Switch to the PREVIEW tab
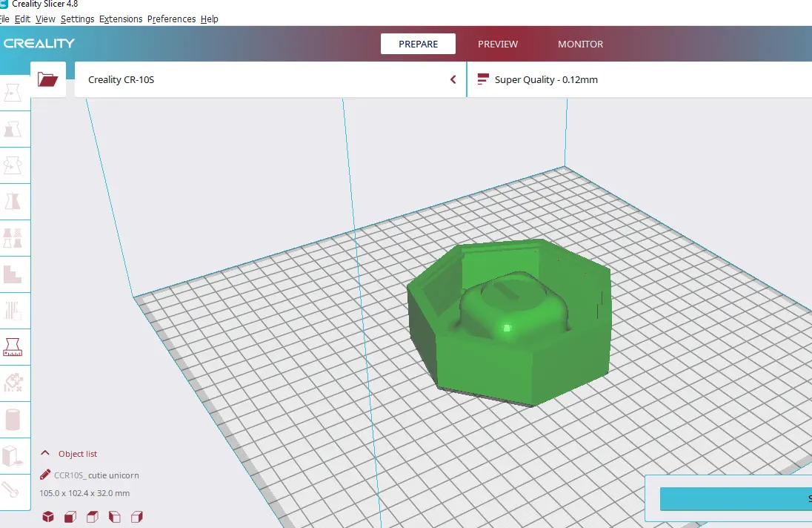Image resolution: width=812 pixels, height=528 pixels. [x=498, y=44]
